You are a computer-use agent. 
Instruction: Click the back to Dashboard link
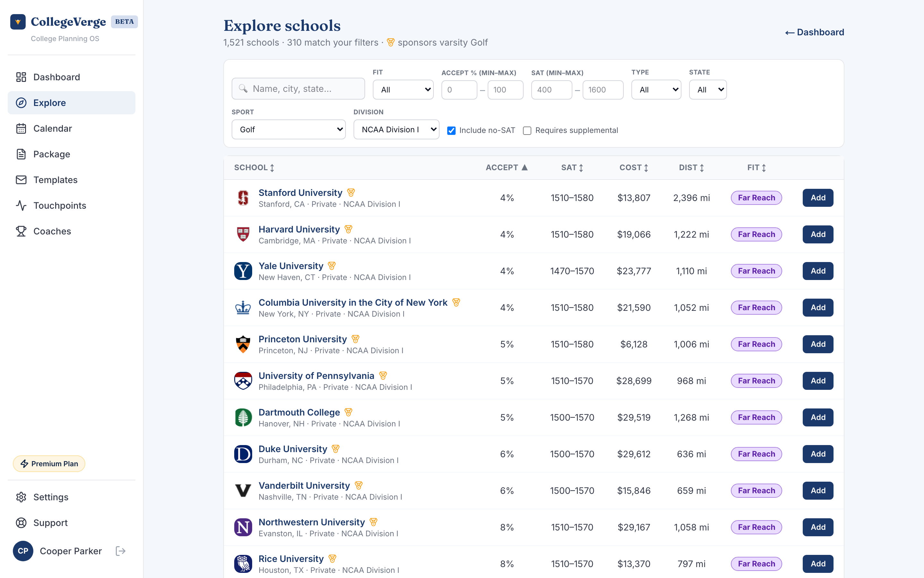tap(814, 32)
